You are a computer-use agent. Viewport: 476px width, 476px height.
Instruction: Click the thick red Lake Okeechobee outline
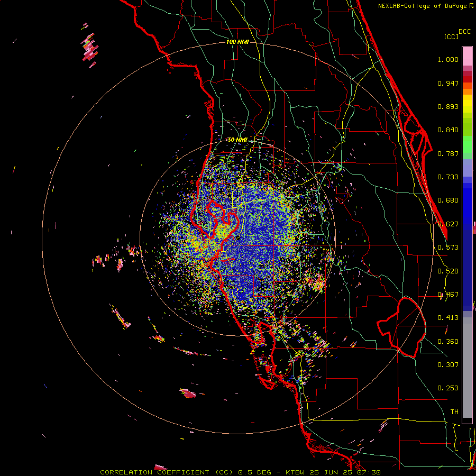pyautogui.click(x=401, y=327)
